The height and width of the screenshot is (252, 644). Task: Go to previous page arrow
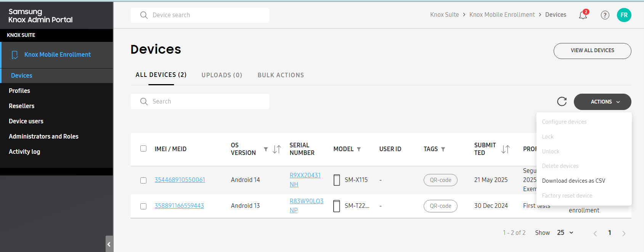(x=595, y=233)
